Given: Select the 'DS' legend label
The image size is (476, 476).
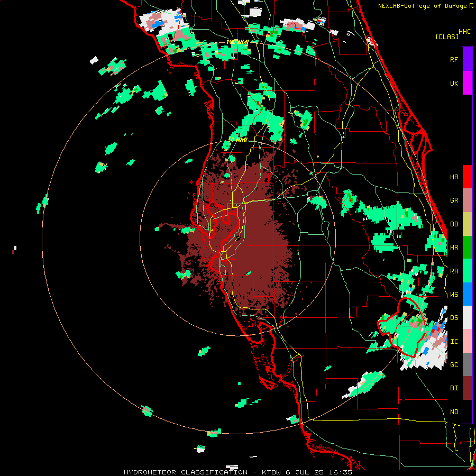Looking at the screenshot, I should tap(454, 318).
